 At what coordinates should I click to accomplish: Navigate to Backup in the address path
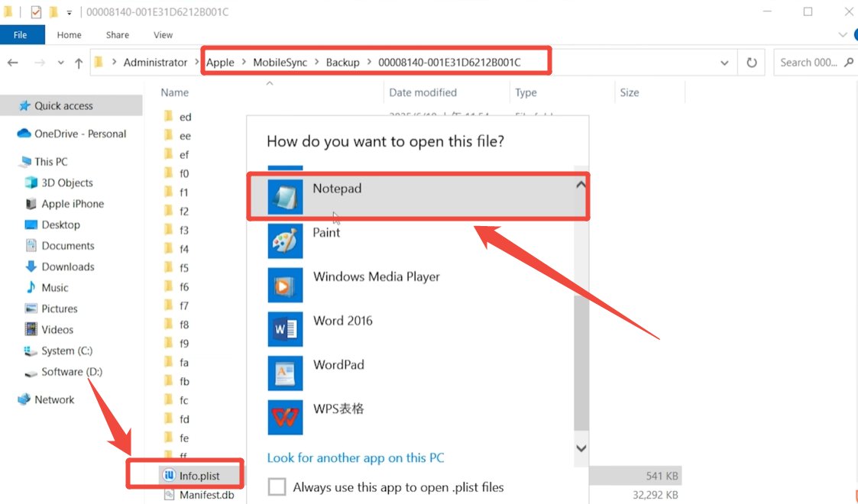(x=342, y=63)
